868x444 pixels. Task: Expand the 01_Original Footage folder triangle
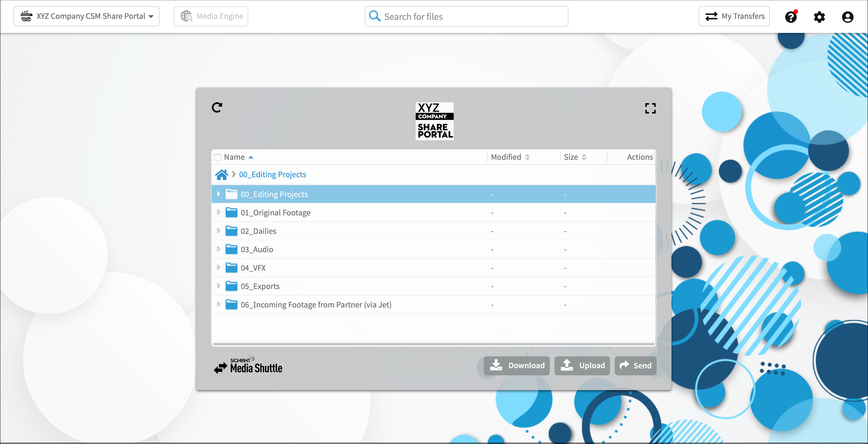click(218, 212)
